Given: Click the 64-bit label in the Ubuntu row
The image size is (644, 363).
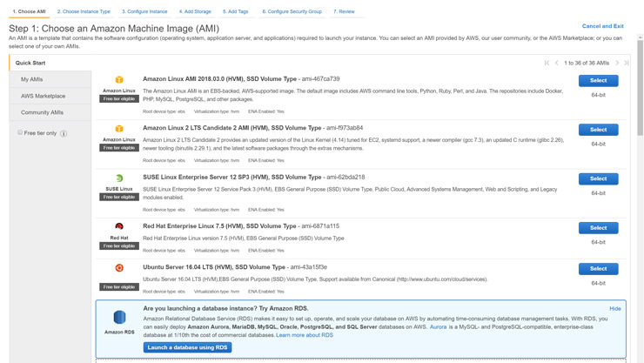Looking at the screenshot, I should (599, 283).
